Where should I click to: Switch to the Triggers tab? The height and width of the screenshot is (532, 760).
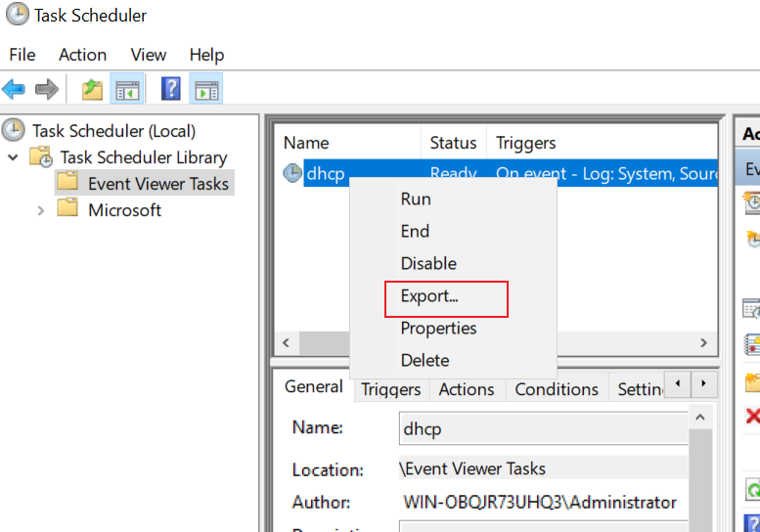tap(391, 389)
